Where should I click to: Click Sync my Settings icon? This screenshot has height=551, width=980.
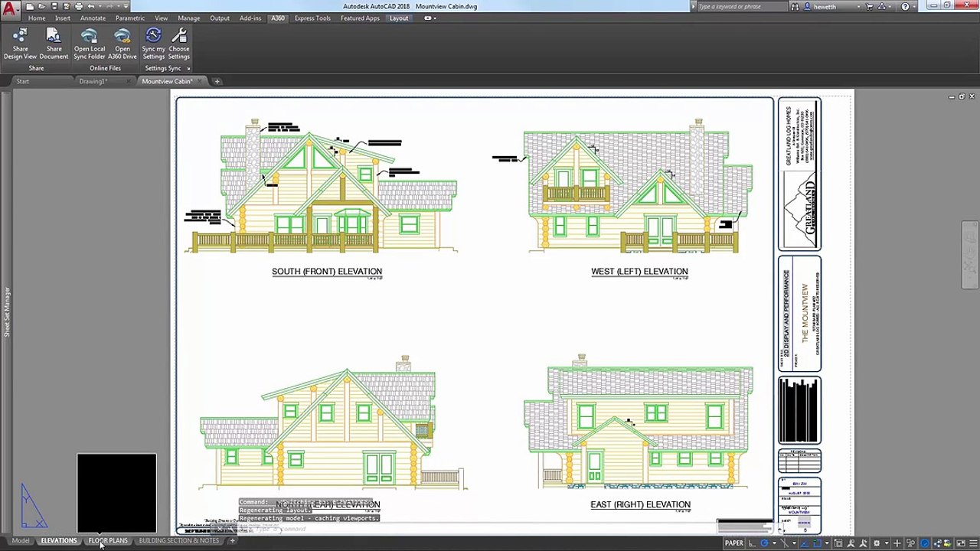(x=153, y=44)
